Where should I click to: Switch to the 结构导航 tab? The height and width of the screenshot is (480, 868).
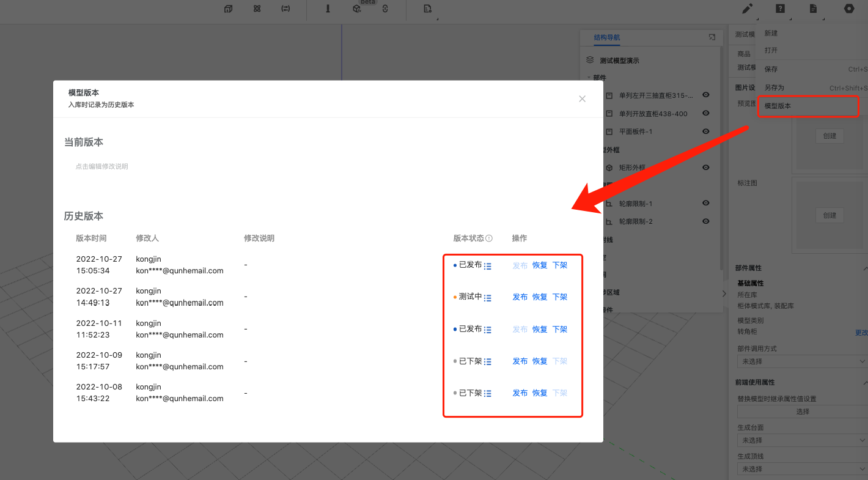coord(607,37)
